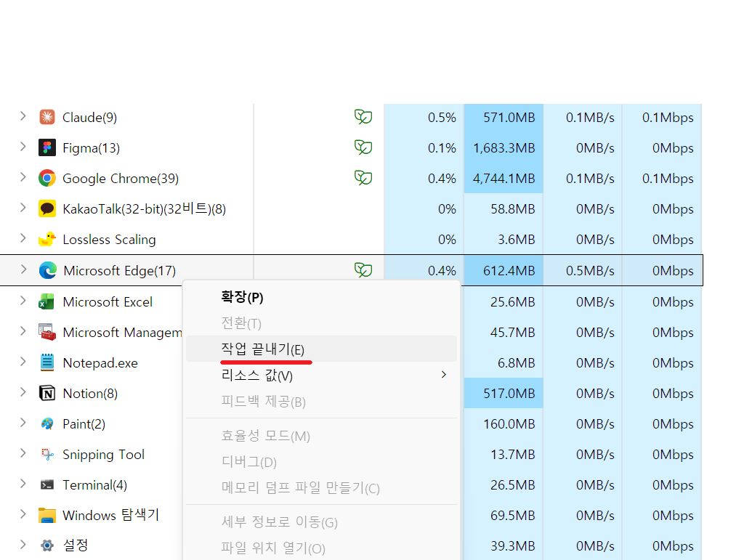Click the 612.4MB memory value for Edge

click(x=509, y=271)
